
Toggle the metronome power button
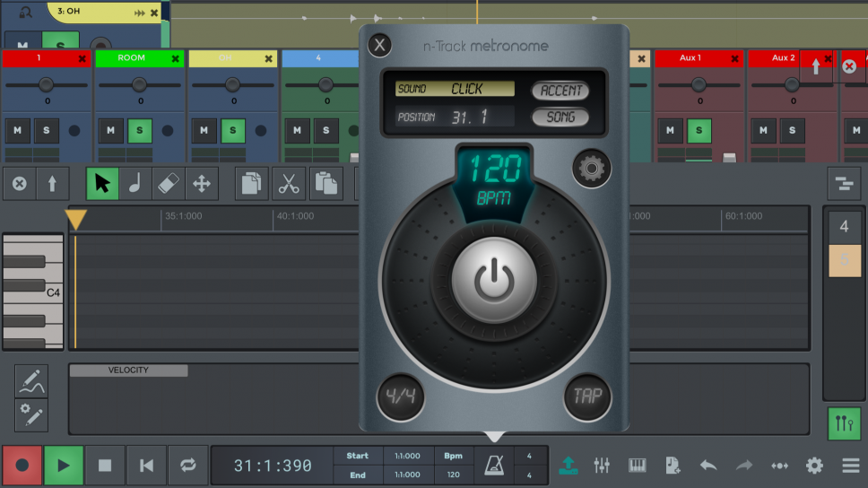click(492, 281)
